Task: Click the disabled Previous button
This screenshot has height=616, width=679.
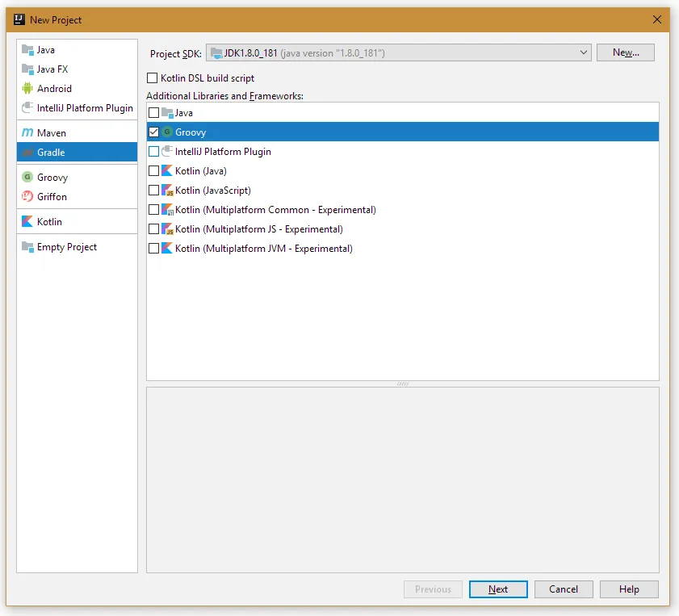Action: (x=433, y=589)
